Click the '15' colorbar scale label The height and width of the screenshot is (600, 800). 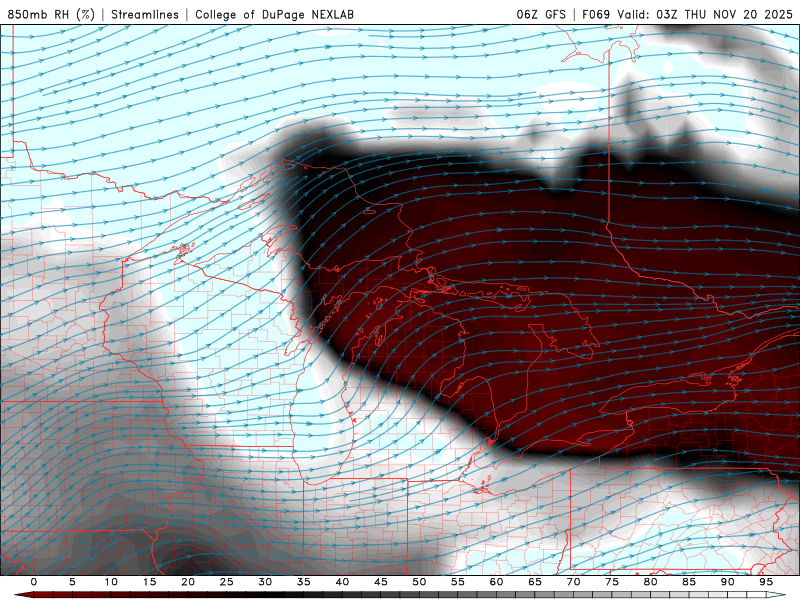point(149,582)
